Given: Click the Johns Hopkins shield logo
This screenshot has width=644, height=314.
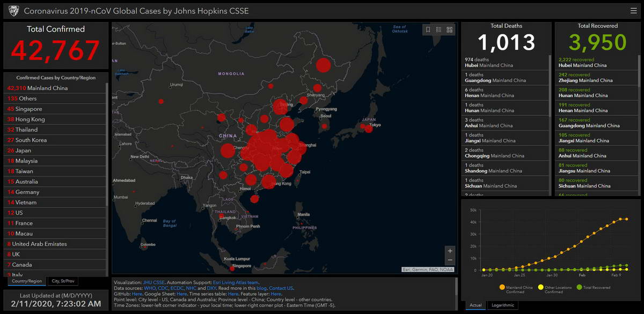Looking at the screenshot, I should click(13, 11).
